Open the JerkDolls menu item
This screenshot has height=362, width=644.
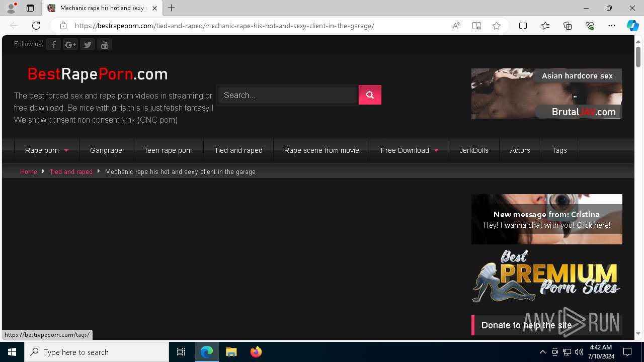474,150
